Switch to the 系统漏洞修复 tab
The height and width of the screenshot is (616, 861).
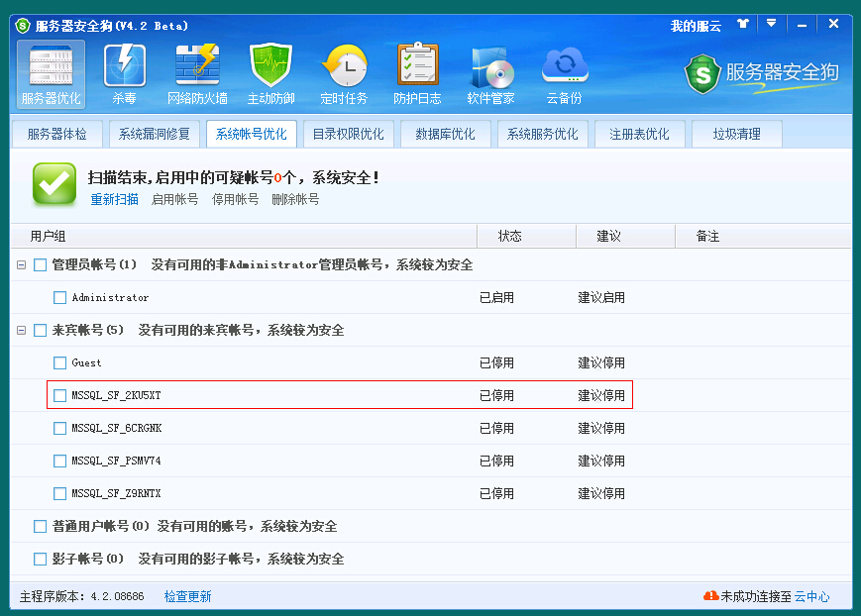(155, 134)
